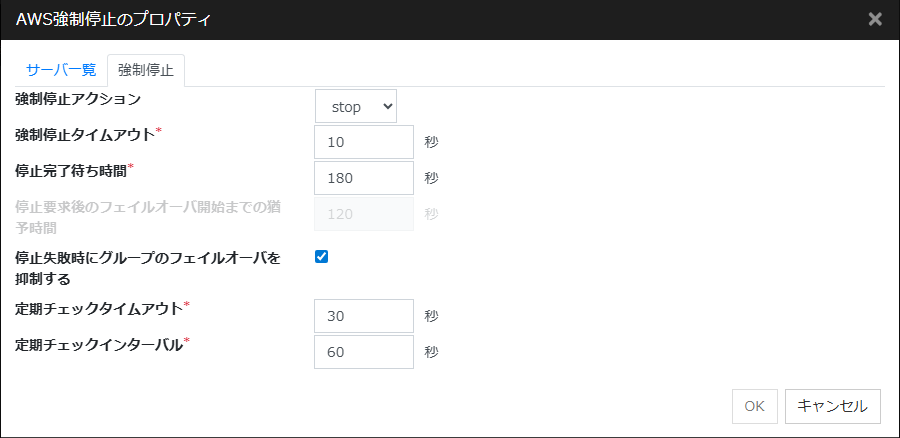Click the キャンセル button

pos(832,406)
